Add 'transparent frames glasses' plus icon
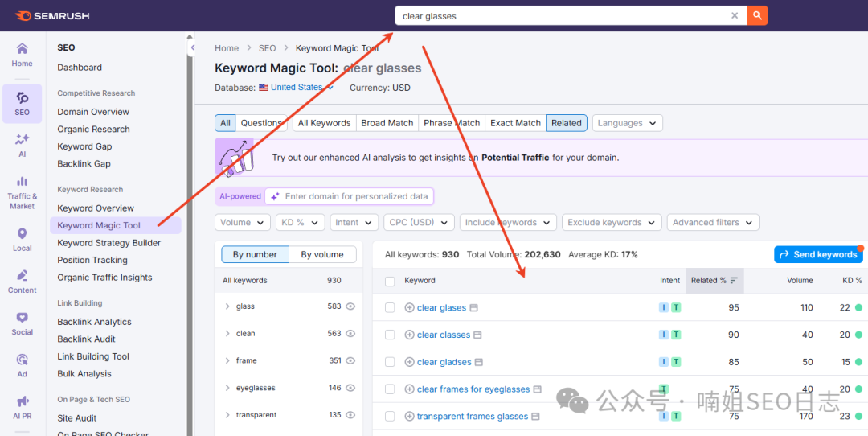Viewport: 868px width, 436px height. point(410,416)
